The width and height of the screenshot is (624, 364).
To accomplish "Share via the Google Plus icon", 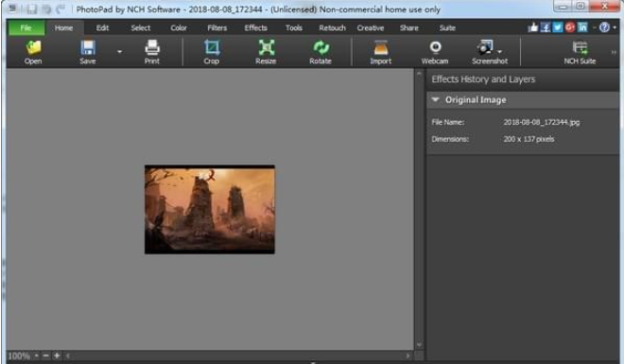I will [x=570, y=27].
